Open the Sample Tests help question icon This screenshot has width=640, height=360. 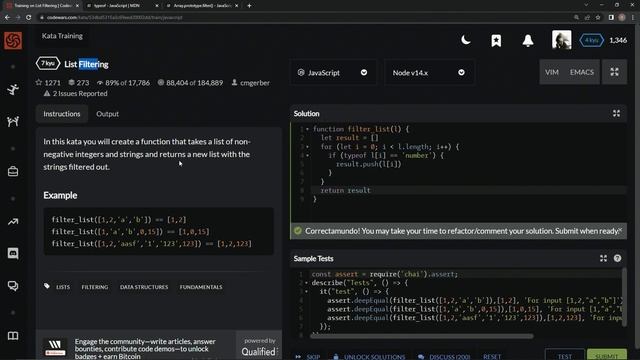[617, 258]
